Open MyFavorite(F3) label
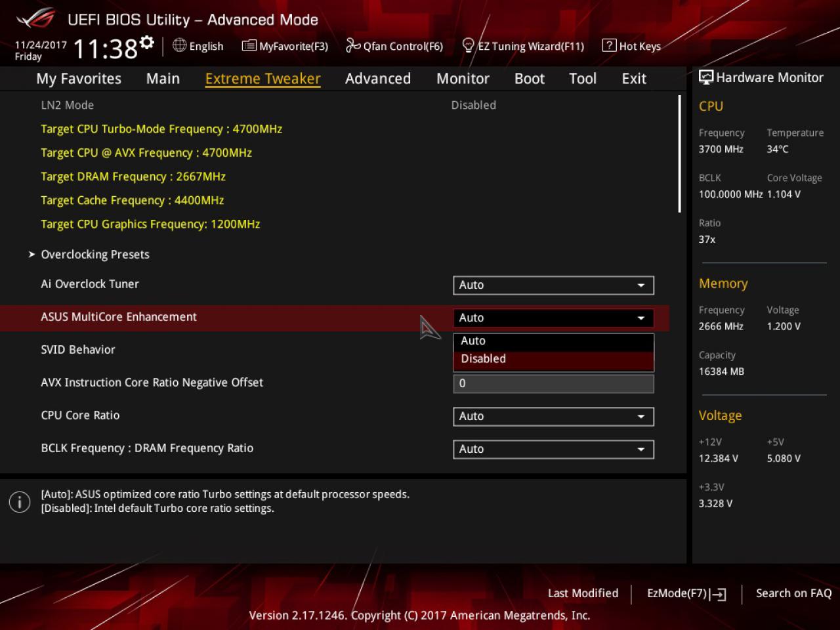The height and width of the screenshot is (630, 840). tap(293, 46)
